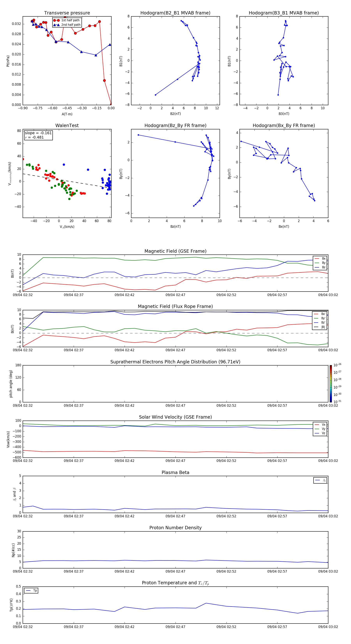Image resolution: width=351 pixels, height=644 pixels.
Task: Click the 'Pt(nPa)' y-axis label
Action: click(8, 61)
